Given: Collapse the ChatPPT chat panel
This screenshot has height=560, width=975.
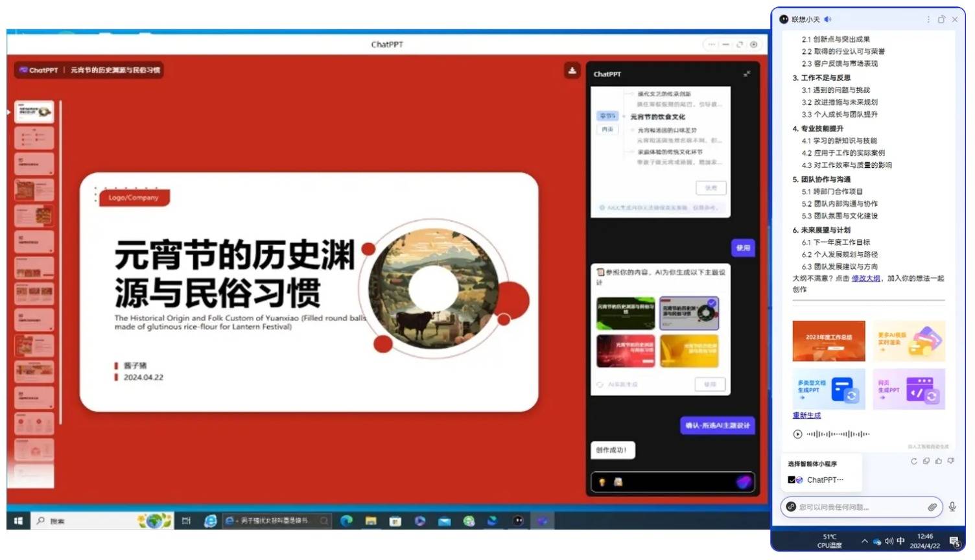Looking at the screenshot, I should pos(747,74).
